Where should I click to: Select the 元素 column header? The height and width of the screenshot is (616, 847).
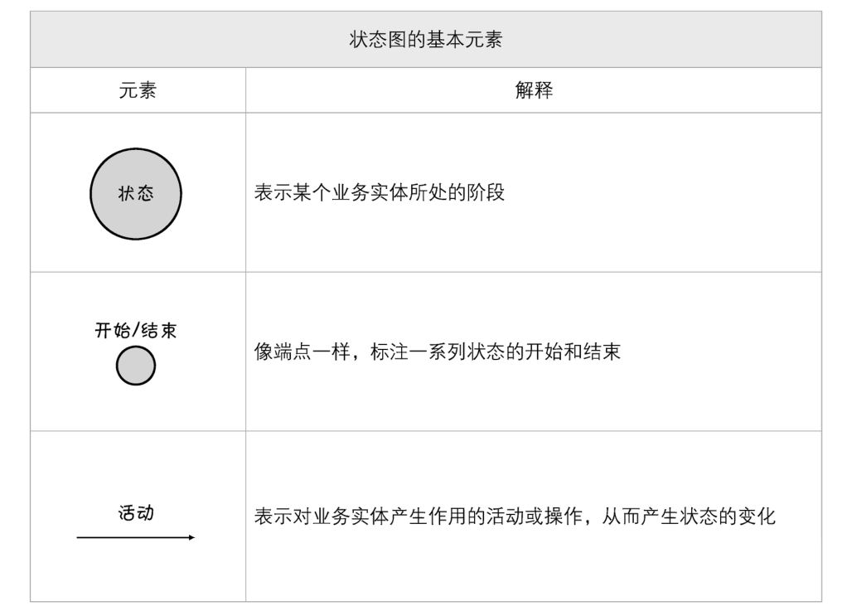(138, 90)
